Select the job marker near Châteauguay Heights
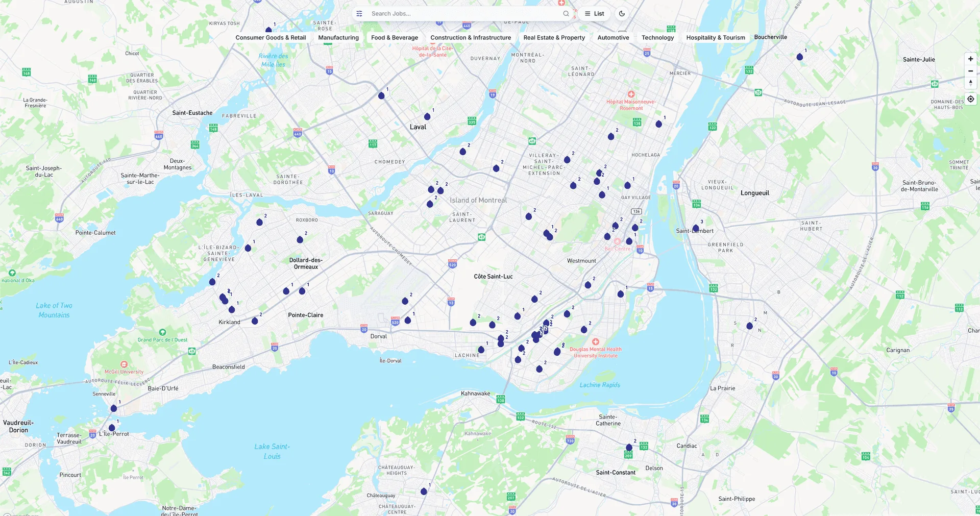The image size is (980, 516). (424, 491)
